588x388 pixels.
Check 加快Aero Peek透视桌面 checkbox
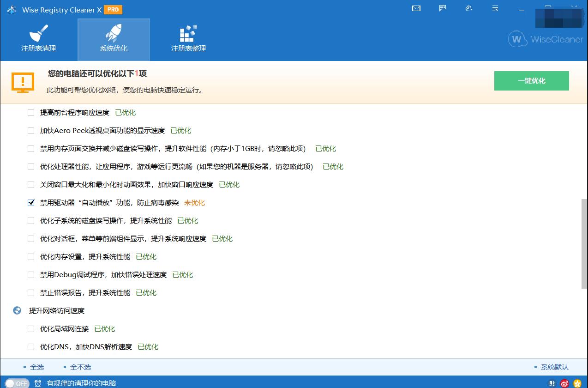(x=31, y=130)
